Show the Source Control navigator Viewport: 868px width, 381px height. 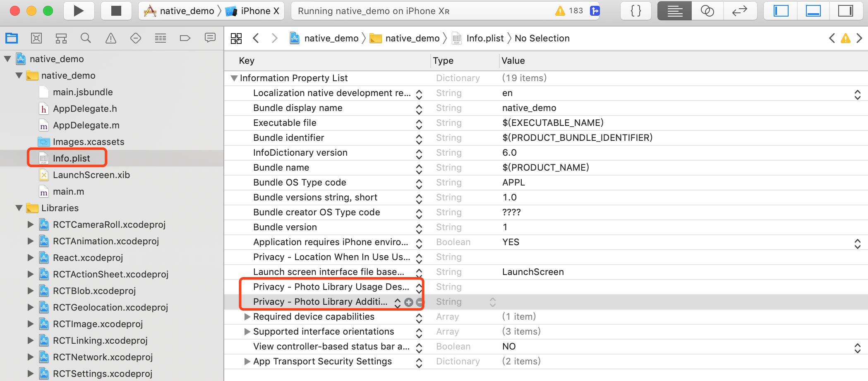[36, 38]
